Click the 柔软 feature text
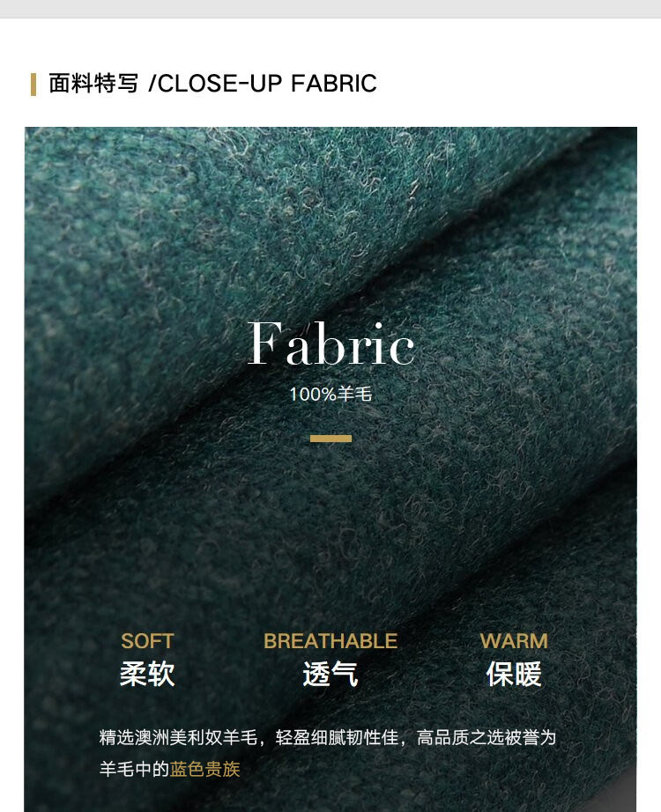This screenshot has width=661, height=812. [147, 675]
